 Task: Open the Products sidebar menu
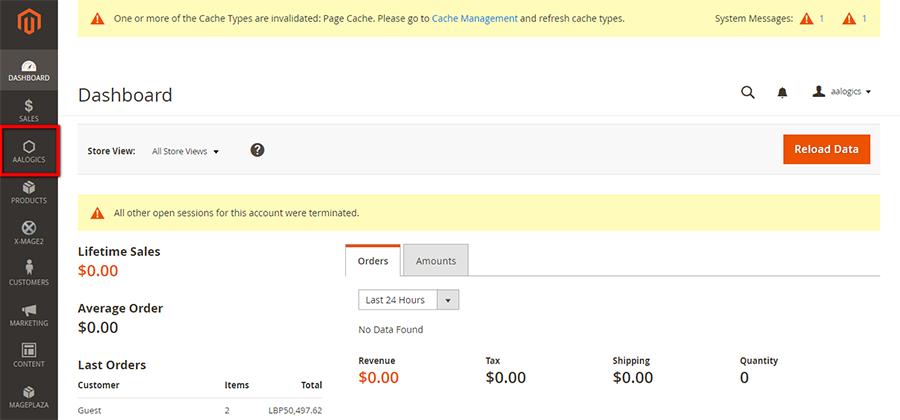[29, 193]
